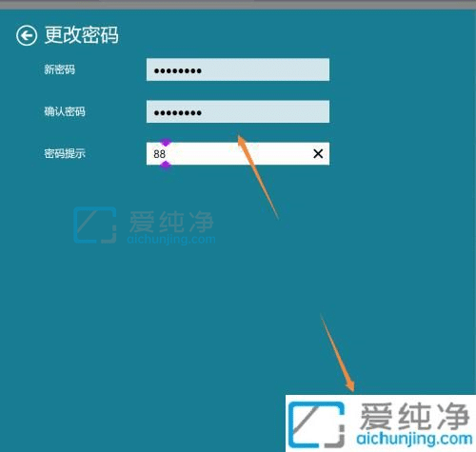476x452 pixels.
Task: Focus the 确认密码 password field
Action: 238,111
